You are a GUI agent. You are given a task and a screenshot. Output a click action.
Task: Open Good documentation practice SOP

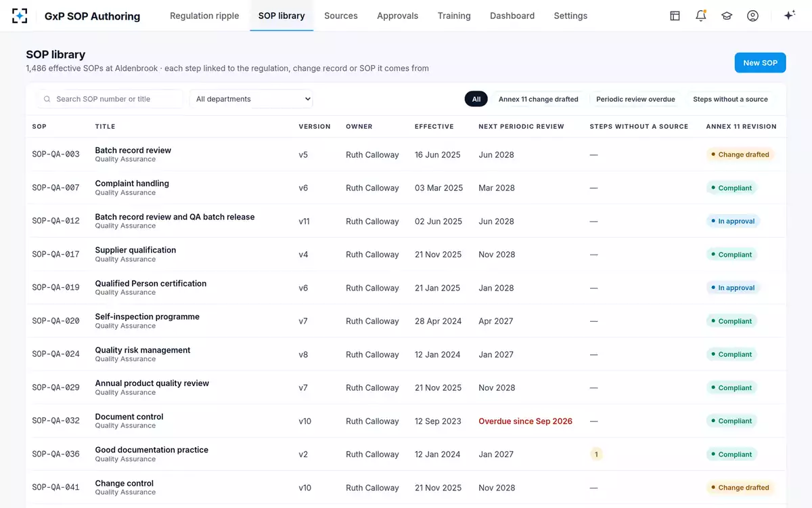152,450
